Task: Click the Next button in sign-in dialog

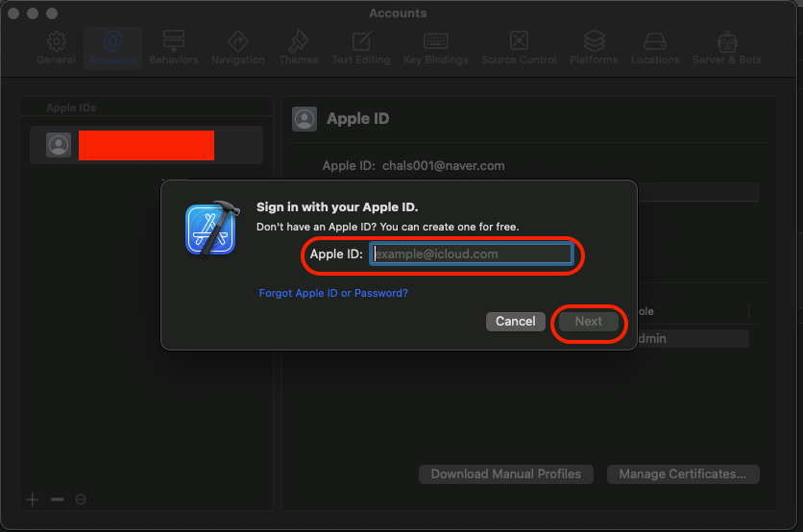Action: pyautogui.click(x=589, y=321)
